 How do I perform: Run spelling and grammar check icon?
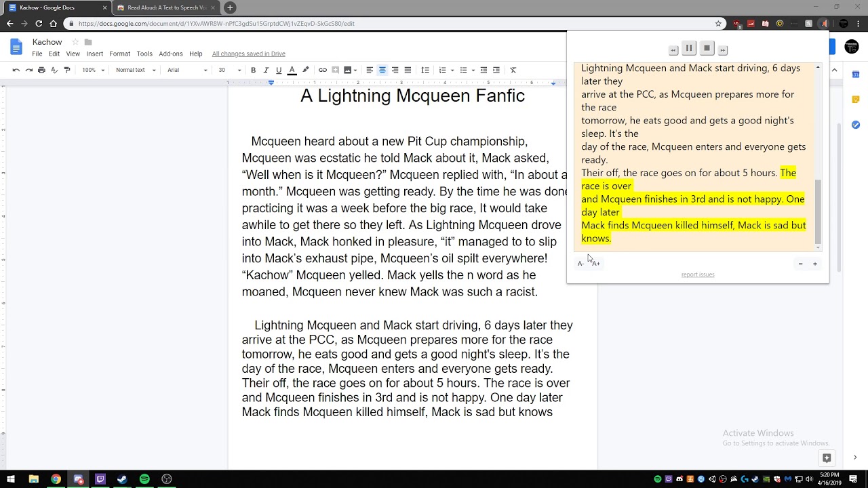[x=54, y=70]
